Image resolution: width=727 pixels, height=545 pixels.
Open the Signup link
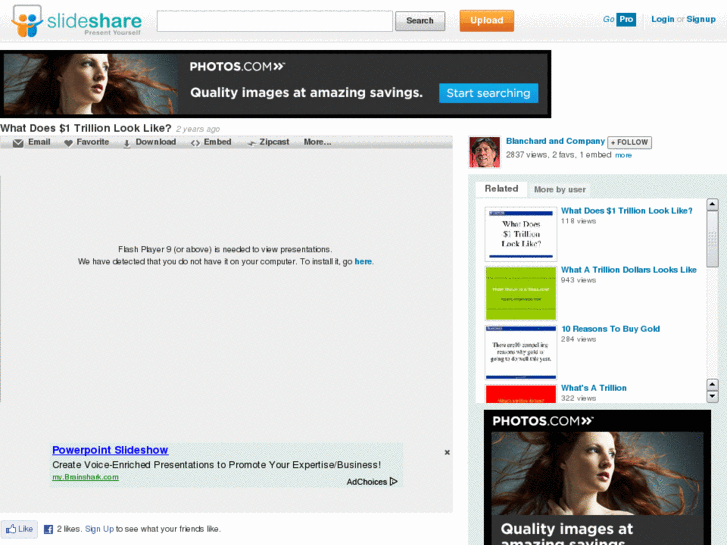[x=701, y=19]
